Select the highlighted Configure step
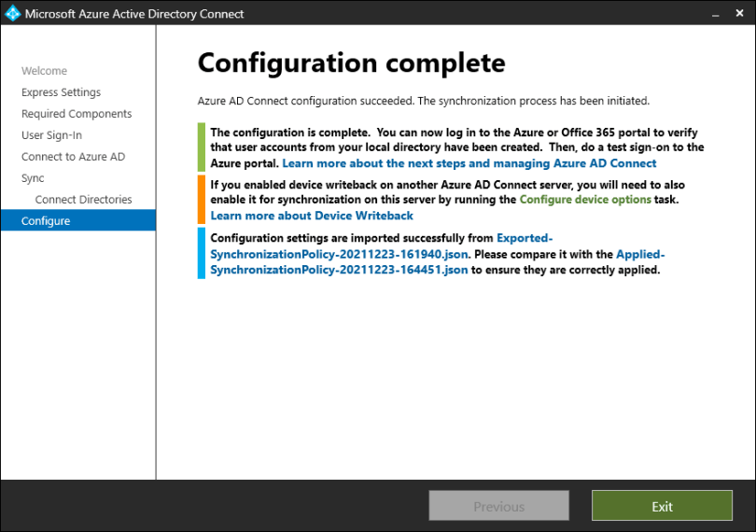Viewport: 756px width, 532px height. (46, 221)
